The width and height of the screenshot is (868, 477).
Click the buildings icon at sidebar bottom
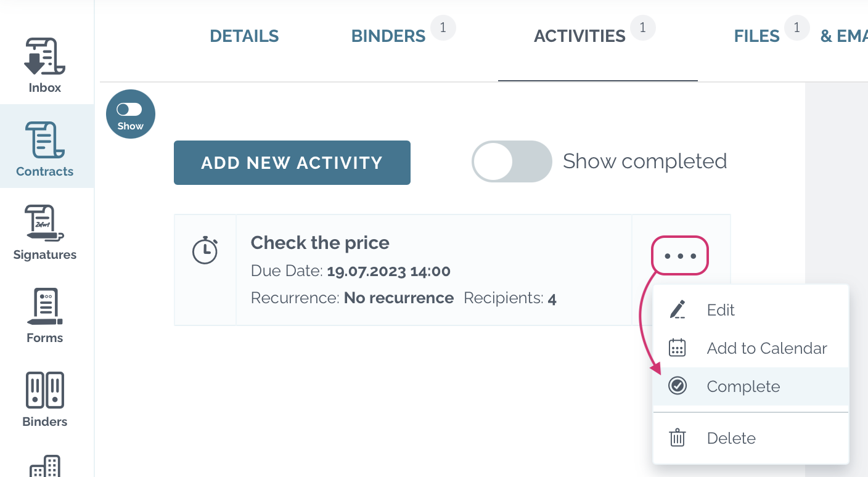45,466
